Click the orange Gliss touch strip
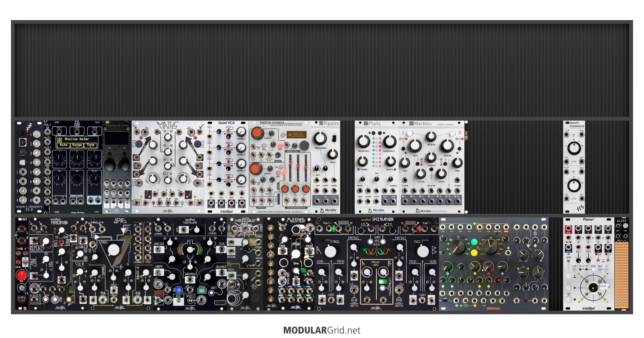The width and height of the screenshot is (644, 338). click(x=621, y=274)
